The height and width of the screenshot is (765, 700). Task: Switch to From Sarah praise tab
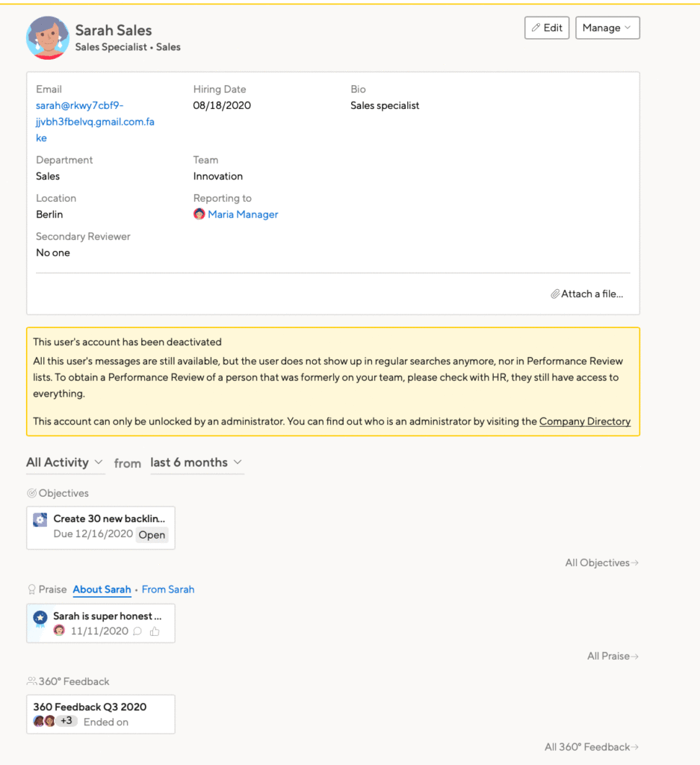(168, 589)
